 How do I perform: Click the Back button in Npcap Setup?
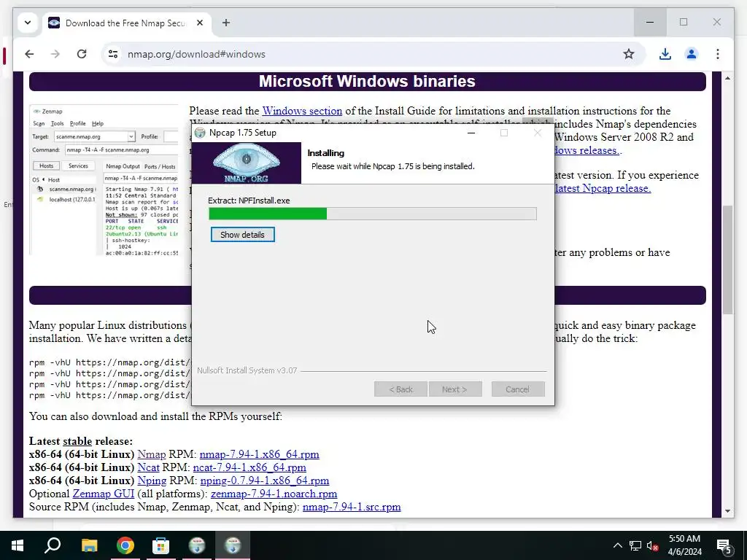click(400, 389)
